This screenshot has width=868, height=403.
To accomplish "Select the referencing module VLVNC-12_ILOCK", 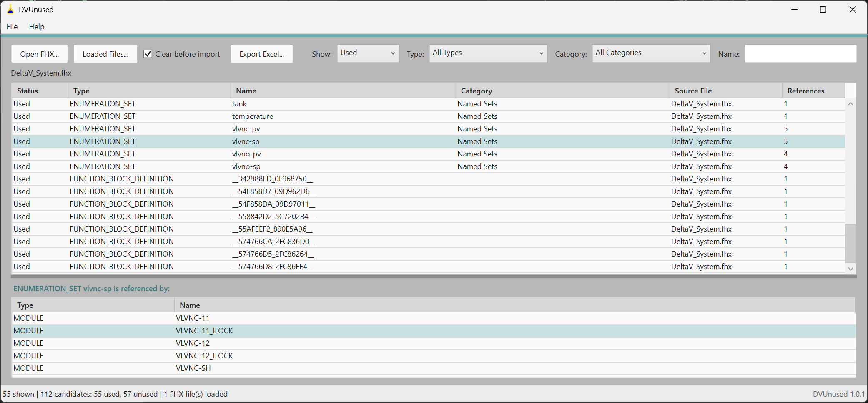I will tap(434, 356).
